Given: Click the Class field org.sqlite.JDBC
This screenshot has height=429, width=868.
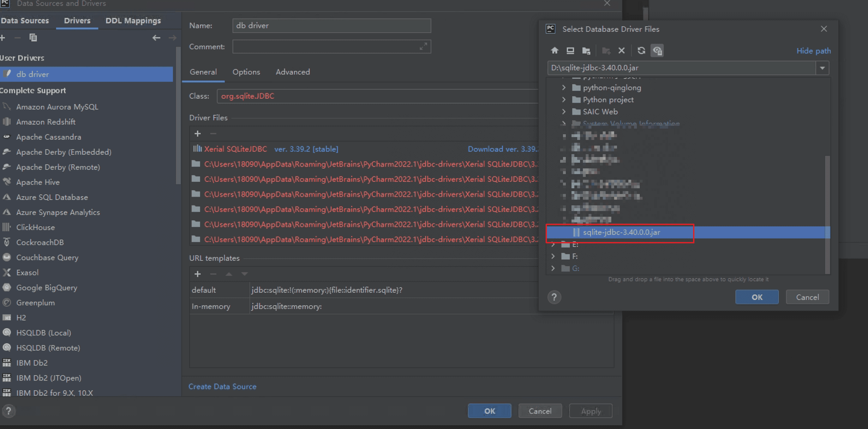Looking at the screenshot, I should pos(377,96).
